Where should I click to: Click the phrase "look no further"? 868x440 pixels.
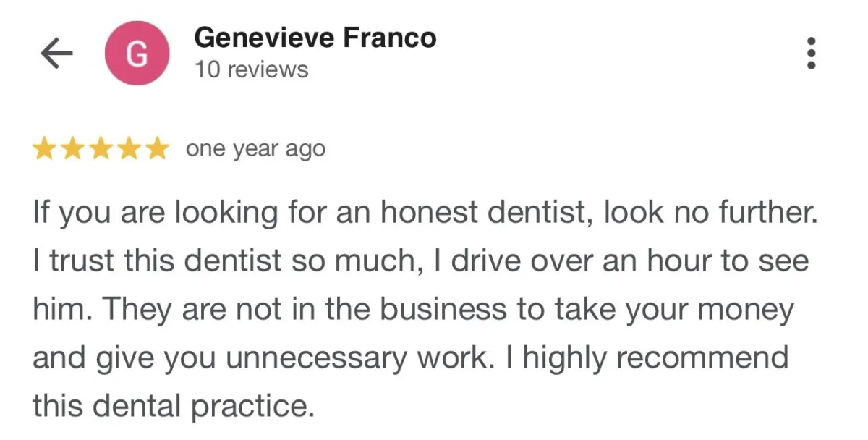705,212
